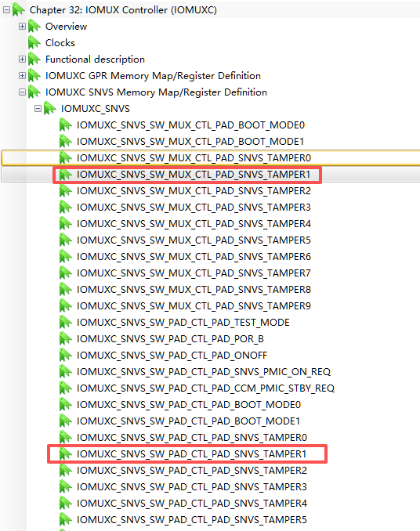This screenshot has height=531, width=420.
Task: Select the IOMUXC_SNVS bookmark
Action: [x=95, y=109]
